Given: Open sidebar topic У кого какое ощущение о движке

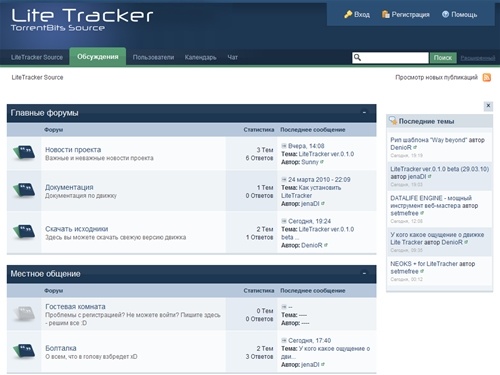Looking at the screenshot, I should (437, 238).
